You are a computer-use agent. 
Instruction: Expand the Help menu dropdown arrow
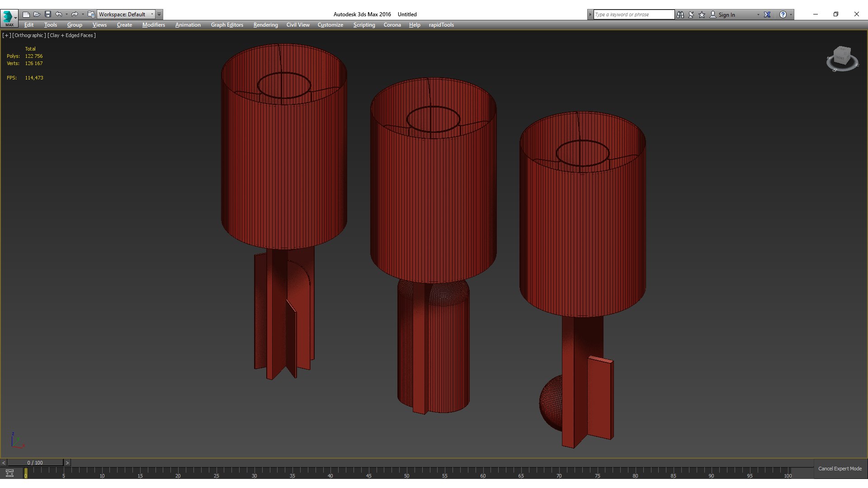coord(791,14)
